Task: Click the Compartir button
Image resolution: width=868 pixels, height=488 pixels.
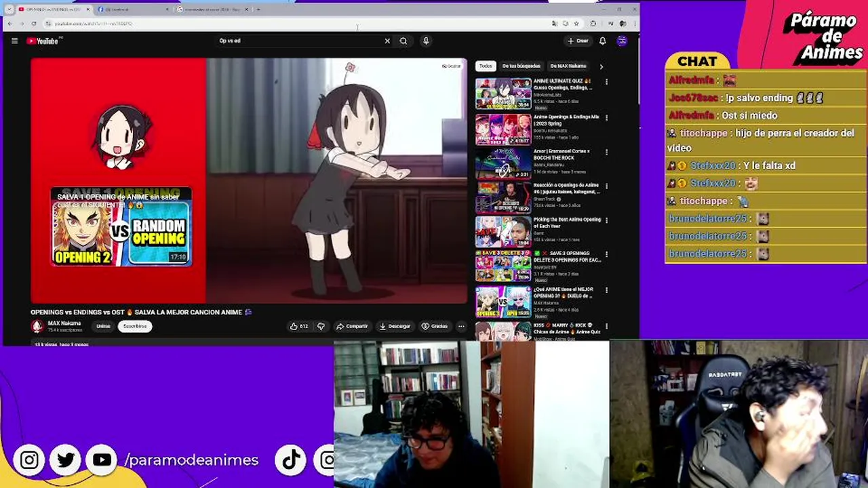Action: (352, 326)
